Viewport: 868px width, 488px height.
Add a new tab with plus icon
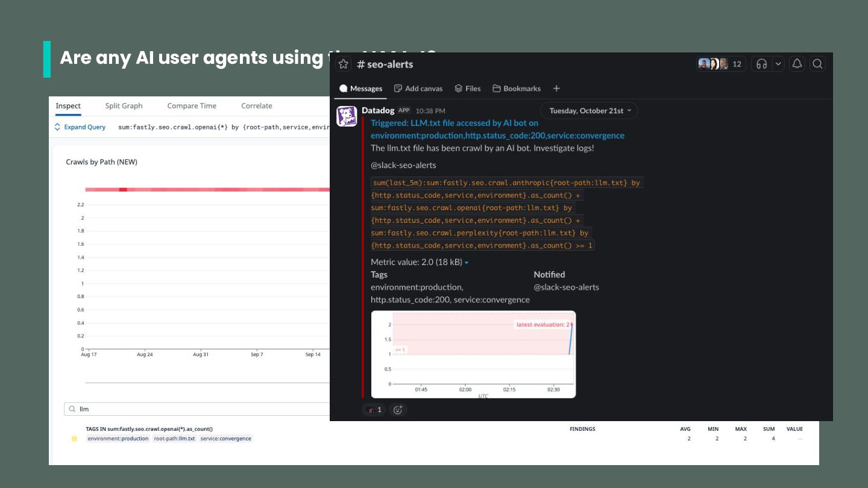coord(556,89)
